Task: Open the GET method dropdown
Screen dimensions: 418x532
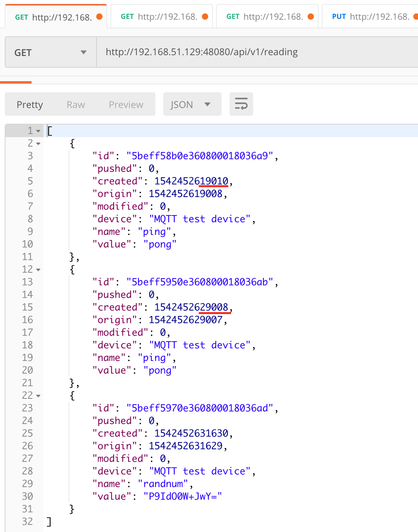Action: [x=51, y=52]
